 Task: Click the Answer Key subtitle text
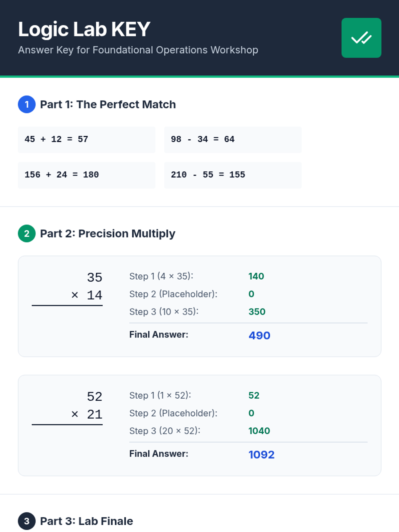(x=138, y=50)
